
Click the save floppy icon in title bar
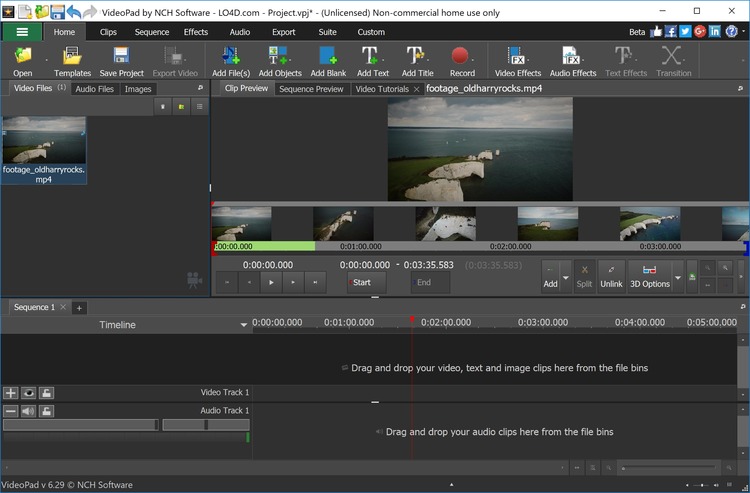click(57, 11)
